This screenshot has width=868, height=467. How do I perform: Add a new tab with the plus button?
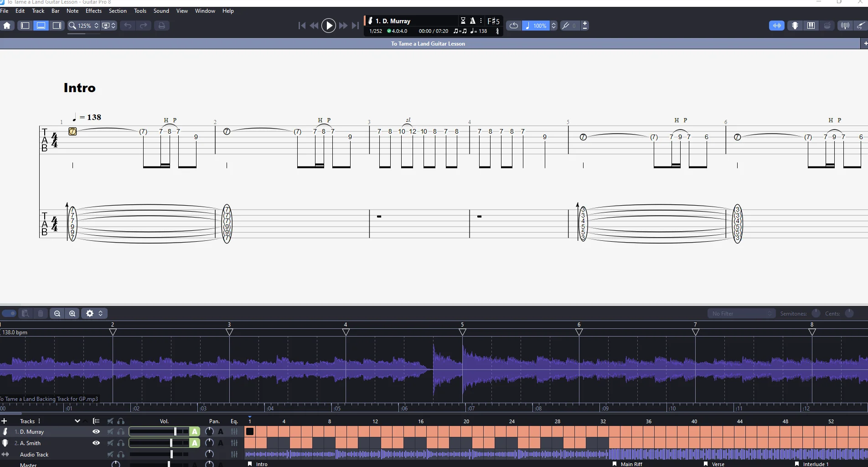864,44
